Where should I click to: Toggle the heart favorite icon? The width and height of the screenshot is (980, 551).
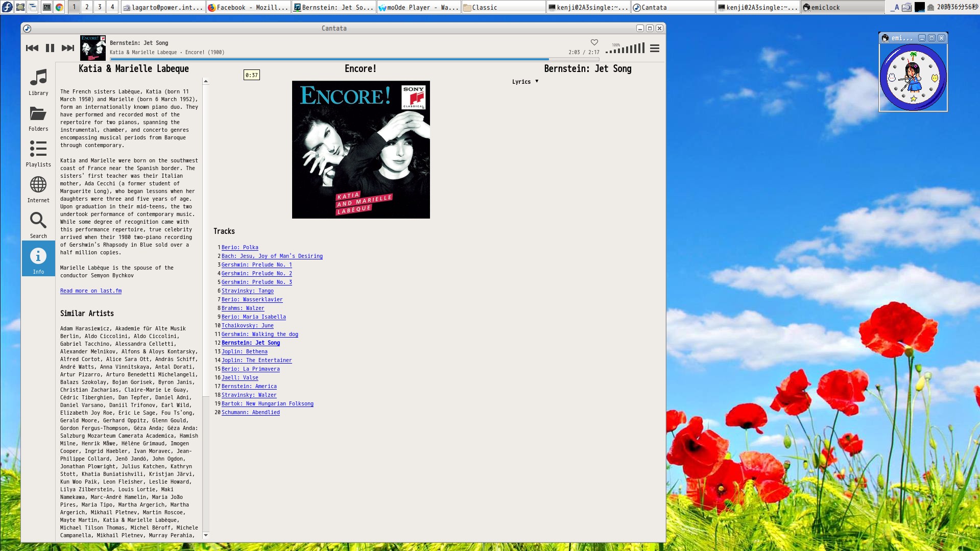(x=594, y=42)
